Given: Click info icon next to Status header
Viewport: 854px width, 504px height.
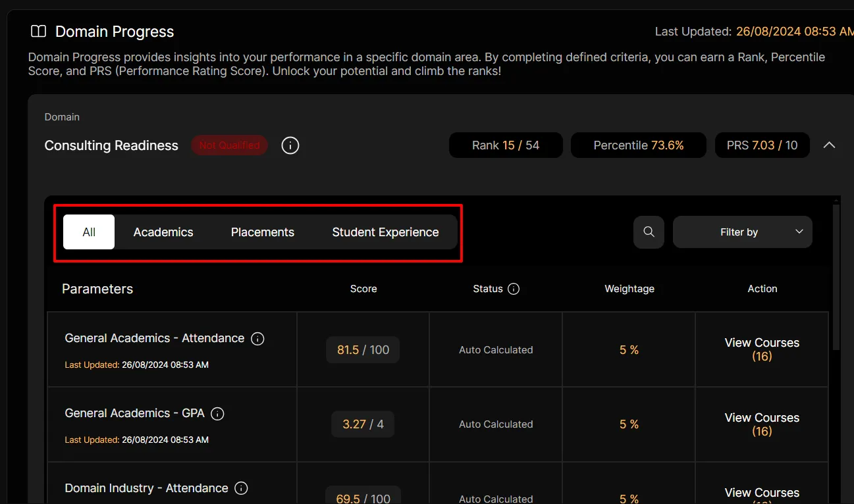Looking at the screenshot, I should [x=514, y=289].
